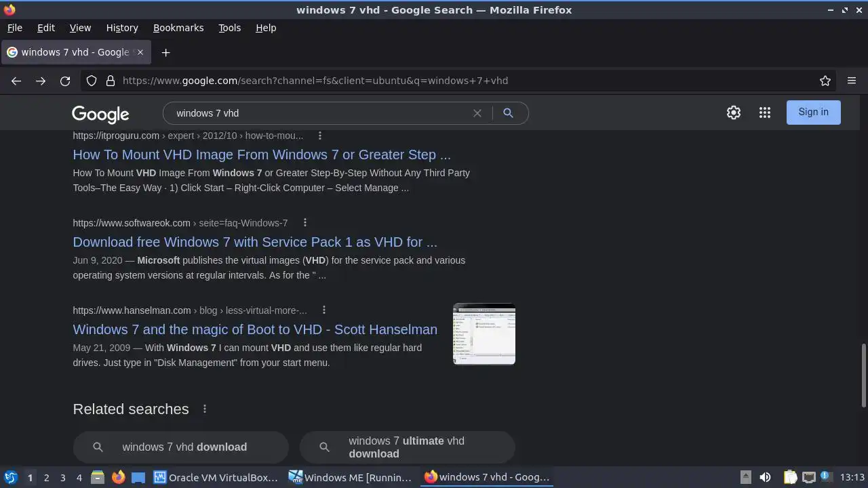Open Google quick settings gear
The image size is (868, 488).
click(x=734, y=113)
